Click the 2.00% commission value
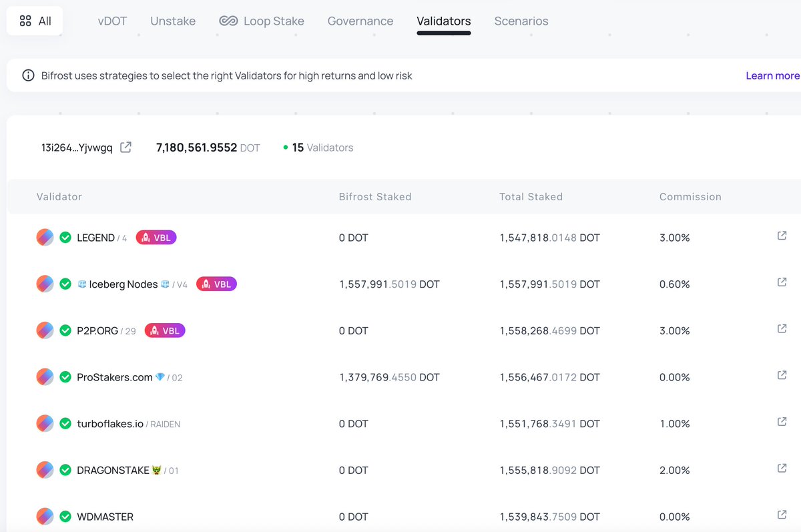801x532 pixels. click(x=675, y=470)
